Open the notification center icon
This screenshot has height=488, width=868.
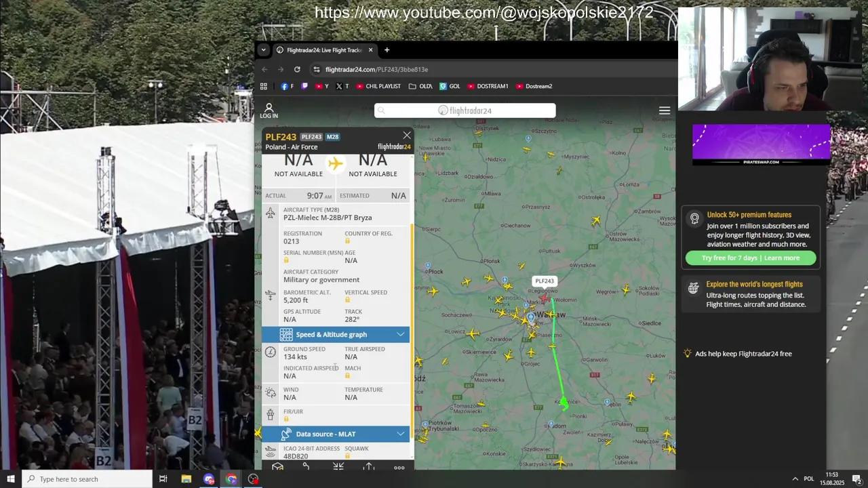coord(856,479)
